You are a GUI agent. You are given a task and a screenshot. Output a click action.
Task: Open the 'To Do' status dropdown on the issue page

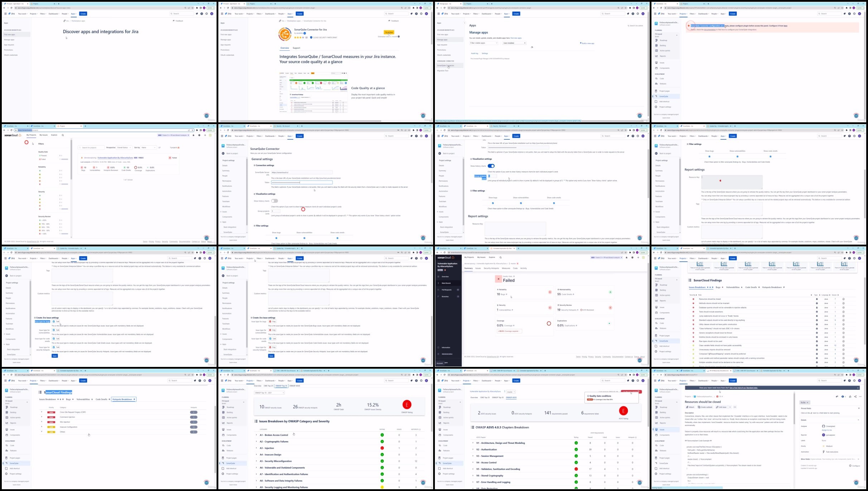click(x=805, y=402)
